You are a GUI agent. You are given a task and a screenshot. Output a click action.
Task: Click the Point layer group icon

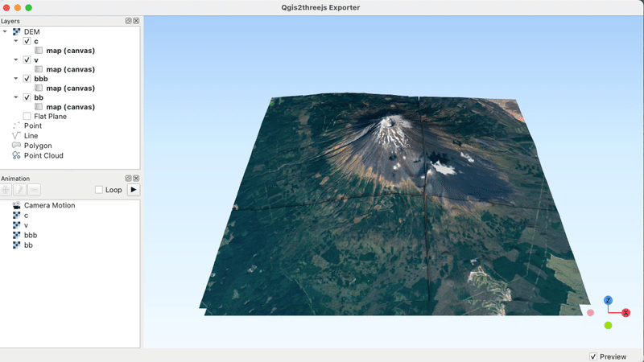click(x=16, y=125)
